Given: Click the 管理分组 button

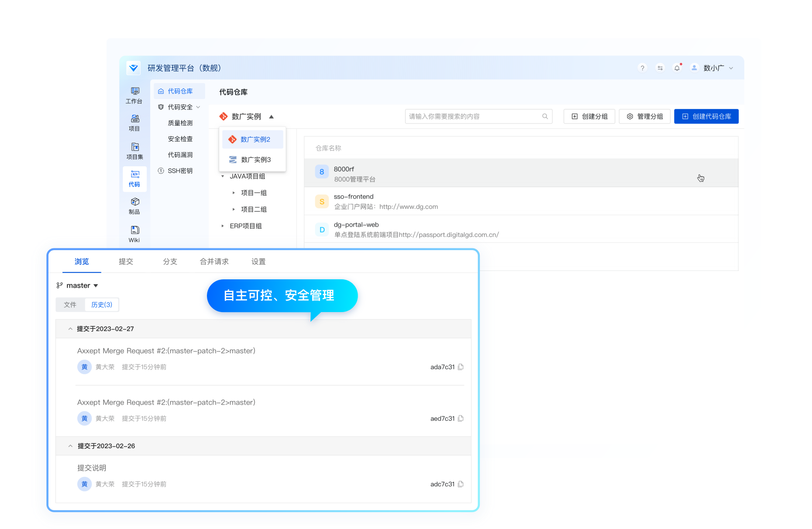Looking at the screenshot, I should (x=644, y=117).
